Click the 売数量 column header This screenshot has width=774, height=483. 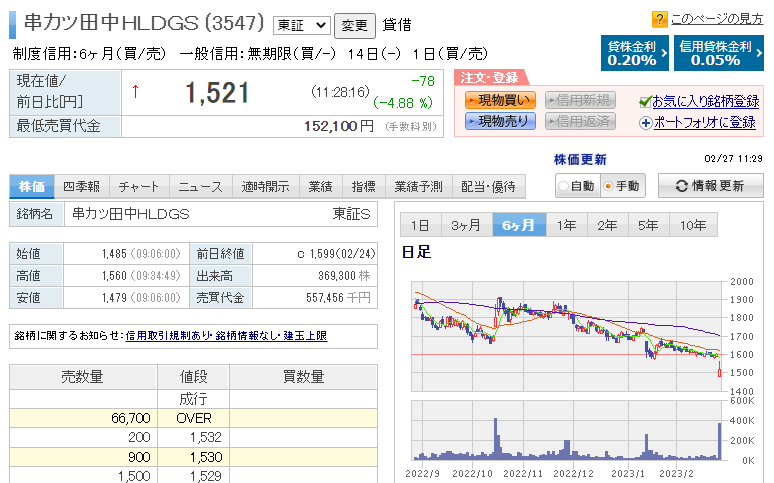point(82,377)
